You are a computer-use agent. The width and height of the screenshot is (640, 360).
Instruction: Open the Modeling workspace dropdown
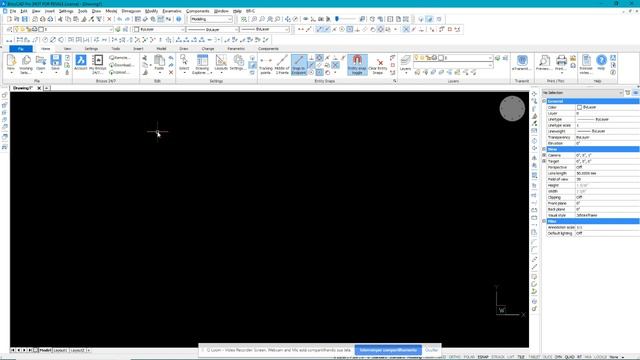click(x=211, y=19)
